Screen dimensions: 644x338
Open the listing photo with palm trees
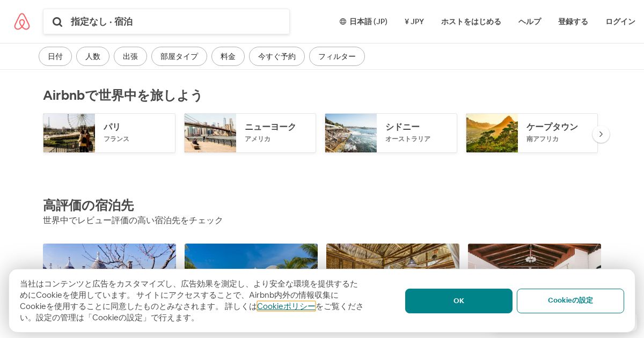coord(251,256)
